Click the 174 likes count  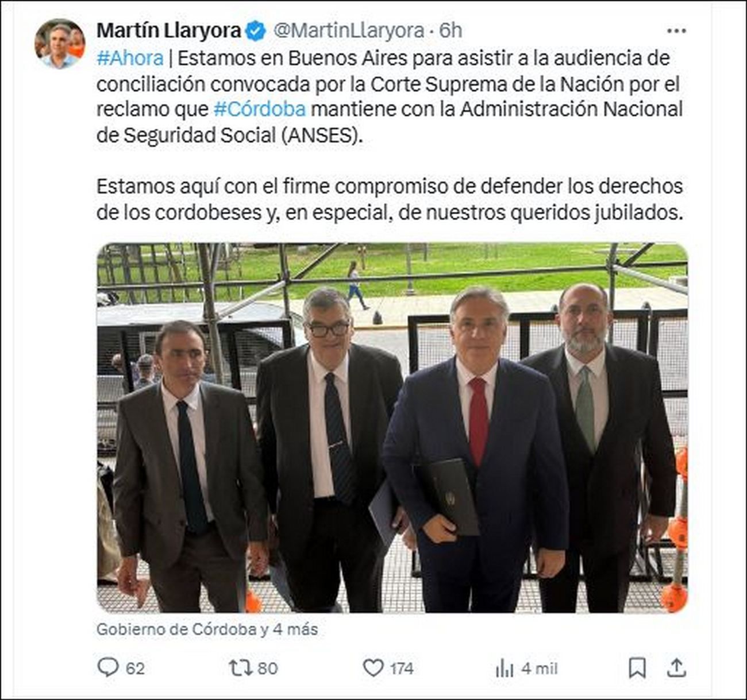click(402, 668)
